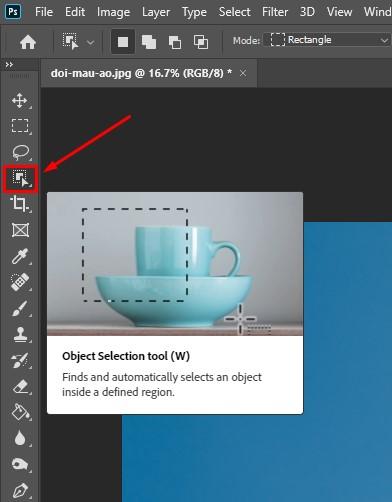
Task: Close the doi-mau-ao.jpg tab
Action: coord(243,73)
